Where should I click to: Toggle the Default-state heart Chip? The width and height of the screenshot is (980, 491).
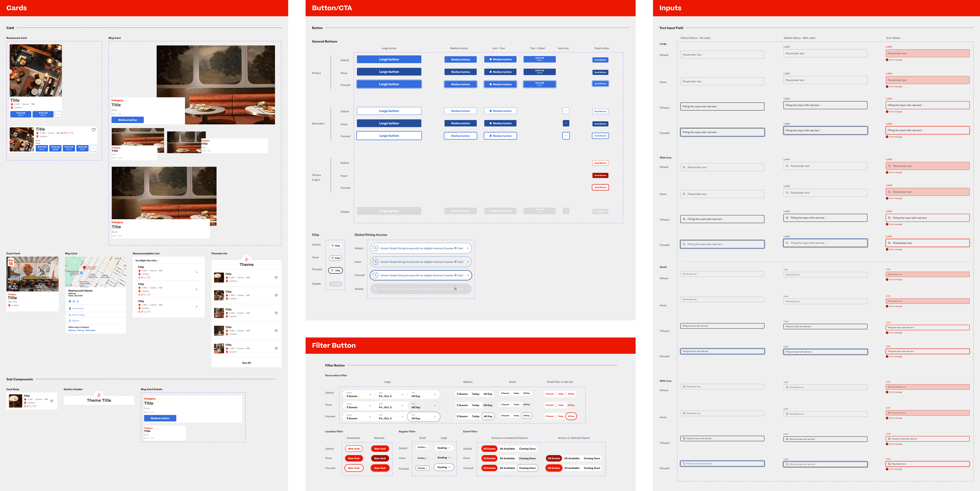(x=336, y=246)
